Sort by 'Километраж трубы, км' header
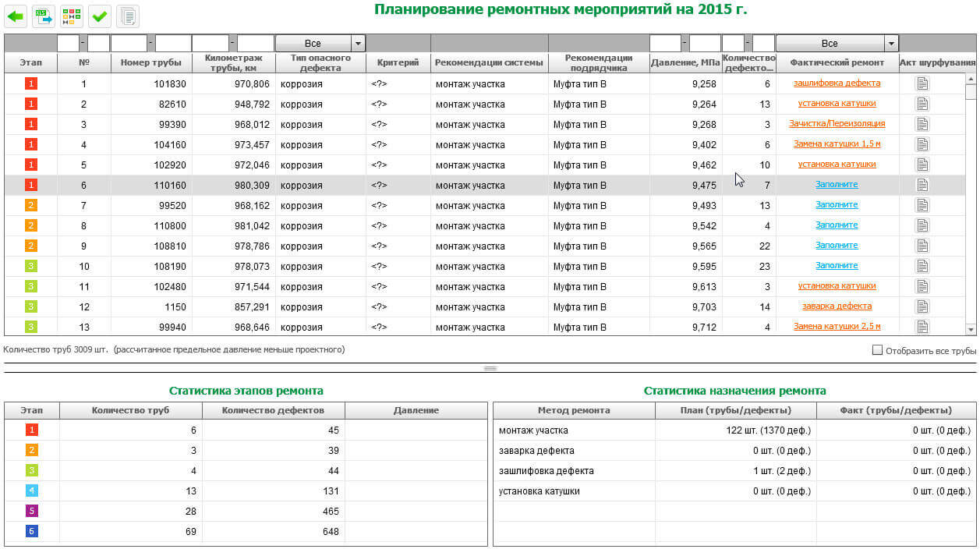The width and height of the screenshot is (980, 549). (234, 62)
